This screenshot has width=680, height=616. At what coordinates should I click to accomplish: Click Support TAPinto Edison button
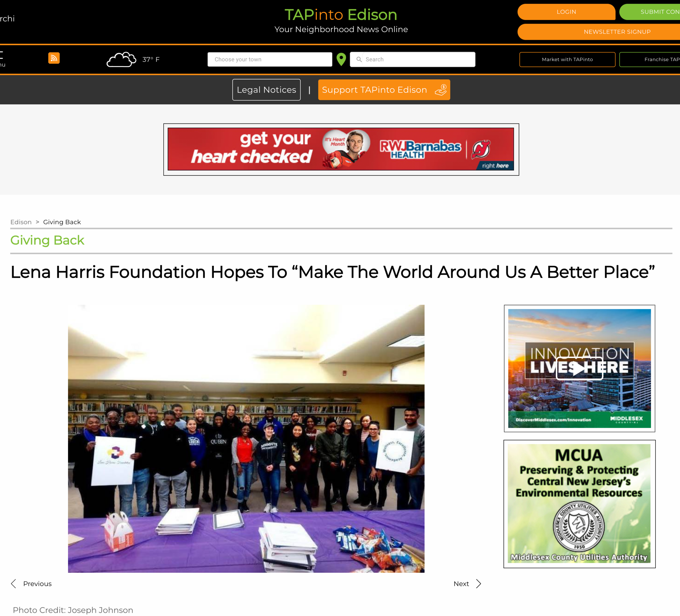pos(384,90)
